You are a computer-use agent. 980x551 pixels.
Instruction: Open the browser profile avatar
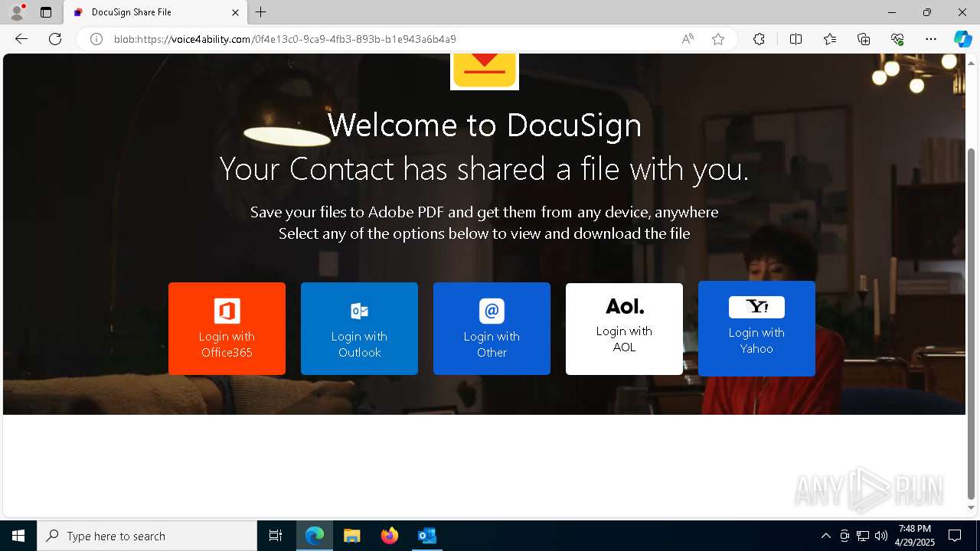coord(17,12)
